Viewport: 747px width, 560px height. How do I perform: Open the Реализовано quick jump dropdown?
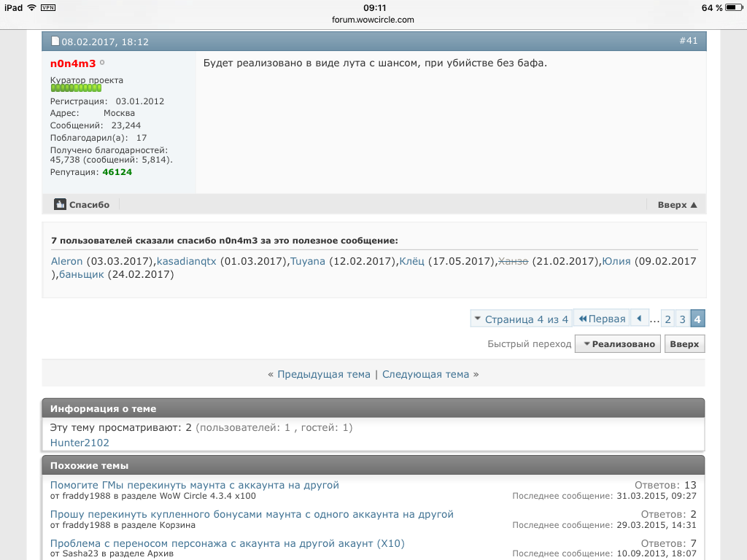click(618, 344)
